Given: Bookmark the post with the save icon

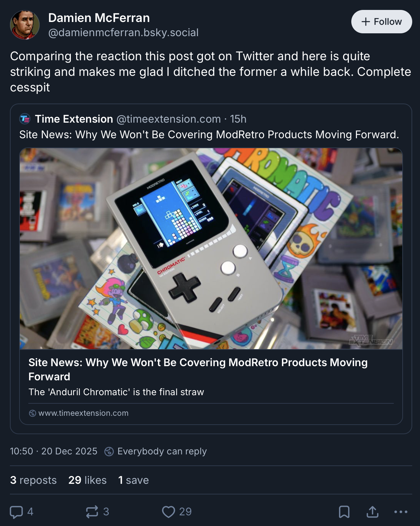Looking at the screenshot, I should pos(344,512).
